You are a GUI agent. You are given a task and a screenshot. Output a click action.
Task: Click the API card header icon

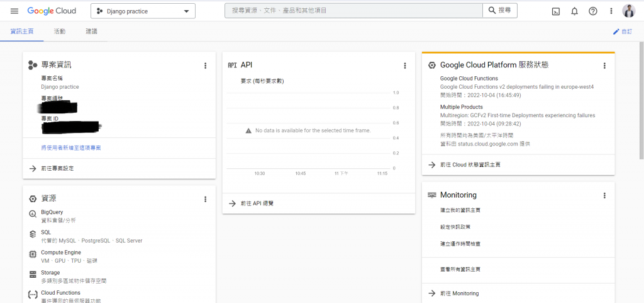233,65
